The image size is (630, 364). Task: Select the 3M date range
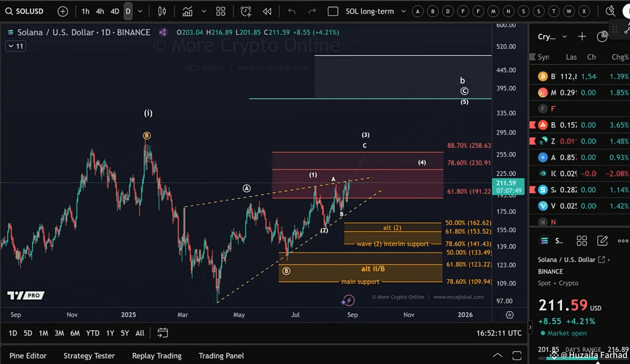pyautogui.click(x=59, y=333)
